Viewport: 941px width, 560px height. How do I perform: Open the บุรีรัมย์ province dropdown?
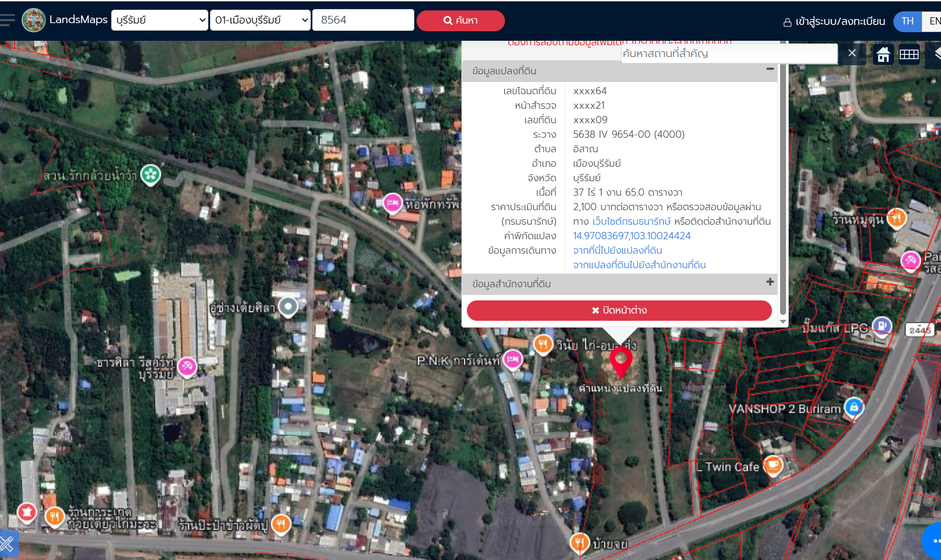click(x=160, y=20)
